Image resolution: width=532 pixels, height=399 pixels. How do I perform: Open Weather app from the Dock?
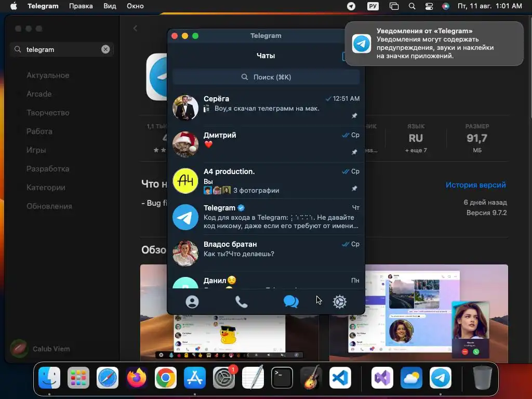pyautogui.click(x=411, y=378)
